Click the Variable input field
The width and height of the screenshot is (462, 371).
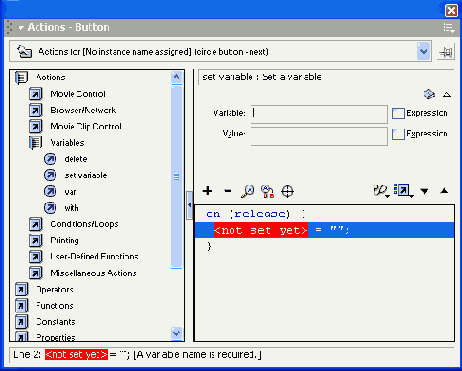point(319,113)
